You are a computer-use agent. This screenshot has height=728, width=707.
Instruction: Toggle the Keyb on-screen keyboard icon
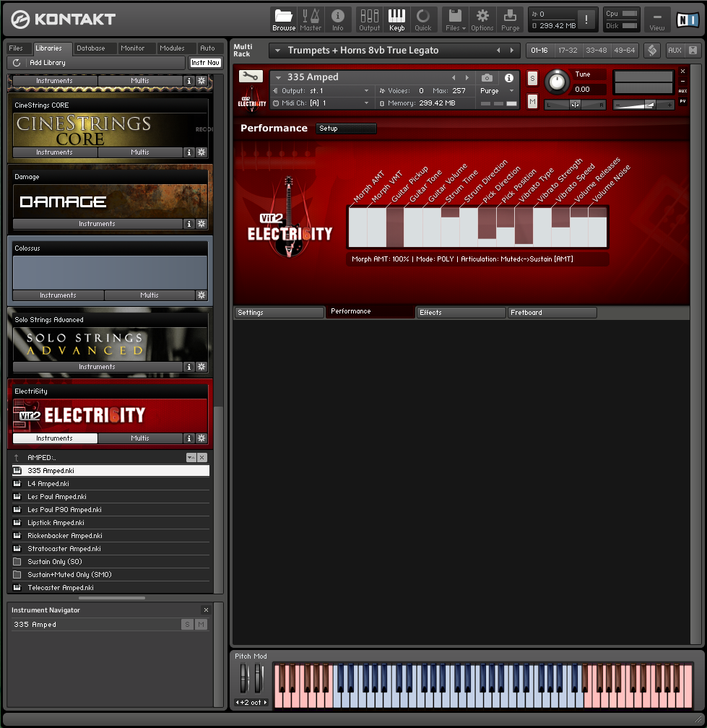point(397,20)
